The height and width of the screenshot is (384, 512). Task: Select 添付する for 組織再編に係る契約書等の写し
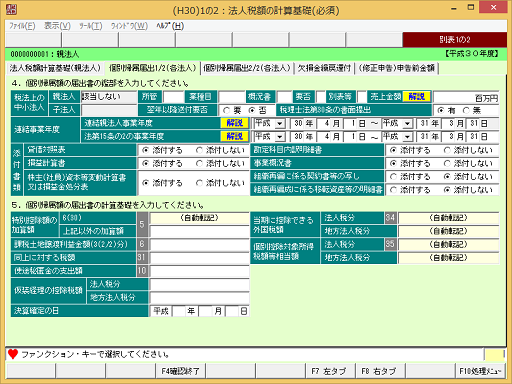tap(394, 177)
